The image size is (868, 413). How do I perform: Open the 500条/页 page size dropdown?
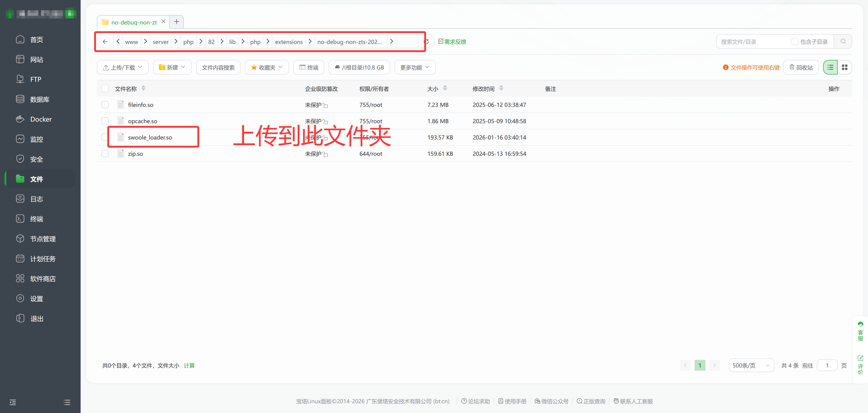point(751,365)
